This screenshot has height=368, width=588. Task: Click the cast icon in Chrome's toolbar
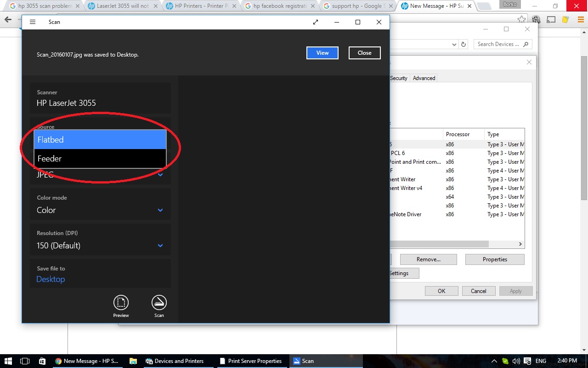point(552,20)
